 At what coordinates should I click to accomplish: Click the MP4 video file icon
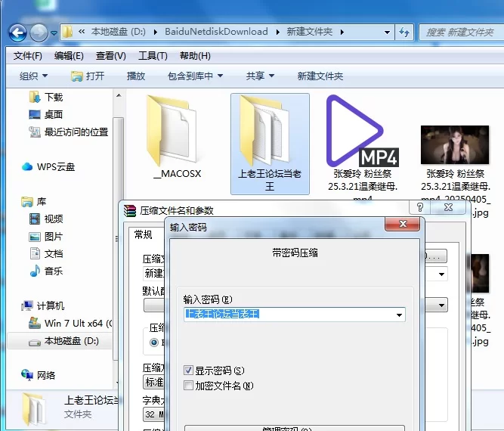(361, 130)
